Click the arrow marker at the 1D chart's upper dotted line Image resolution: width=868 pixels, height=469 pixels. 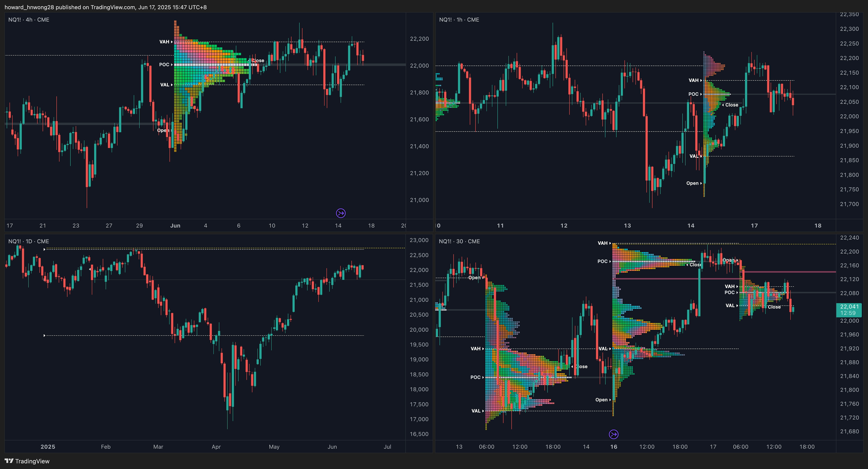[x=45, y=250]
